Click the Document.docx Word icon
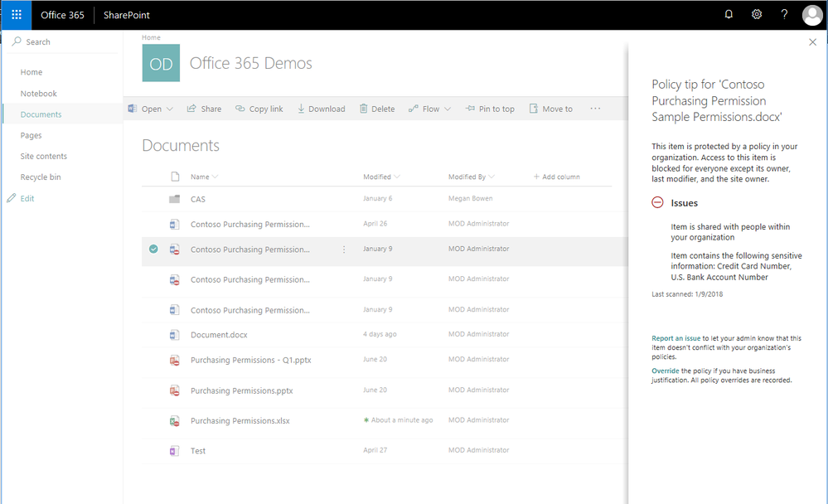 [174, 335]
